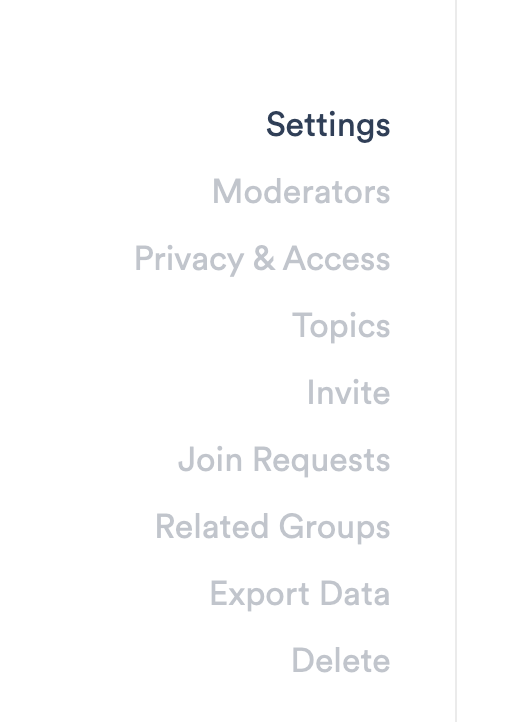The height and width of the screenshot is (722, 510).
Task: Click the word Join in the sidebar
Action: [210, 460]
